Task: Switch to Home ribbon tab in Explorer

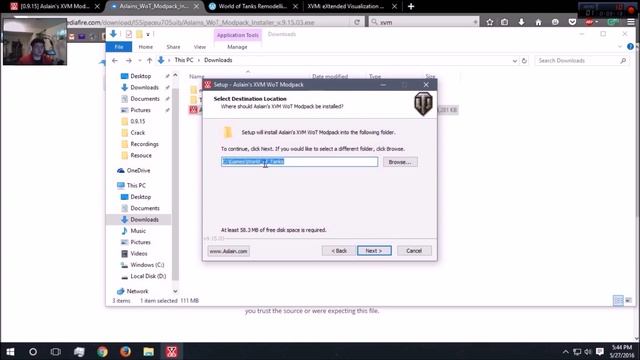Action: point(146,47)
